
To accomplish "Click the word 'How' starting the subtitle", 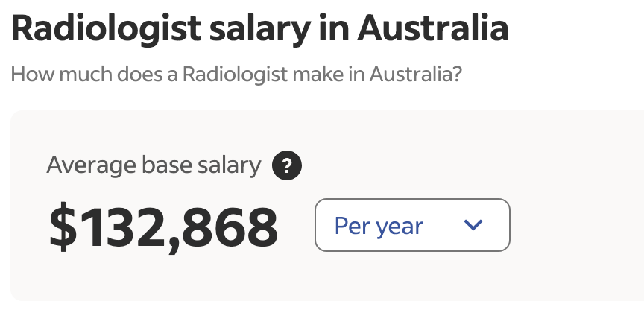I will point(33,75).
